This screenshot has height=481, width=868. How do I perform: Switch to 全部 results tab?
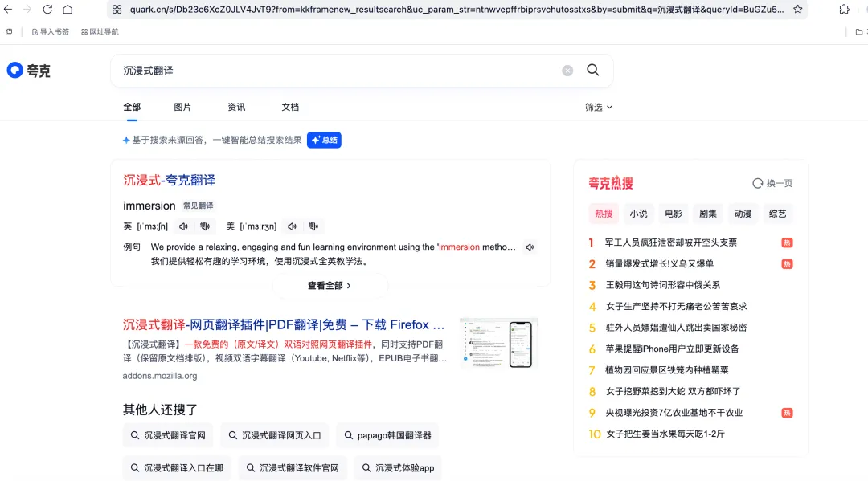[132, 108]
